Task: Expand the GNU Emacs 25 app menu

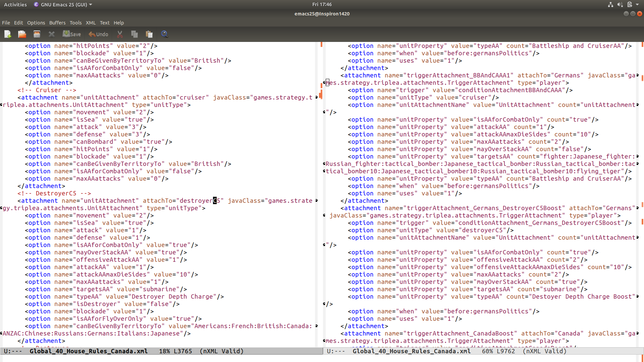Action: pyautogui.click(x=63, y=4)
